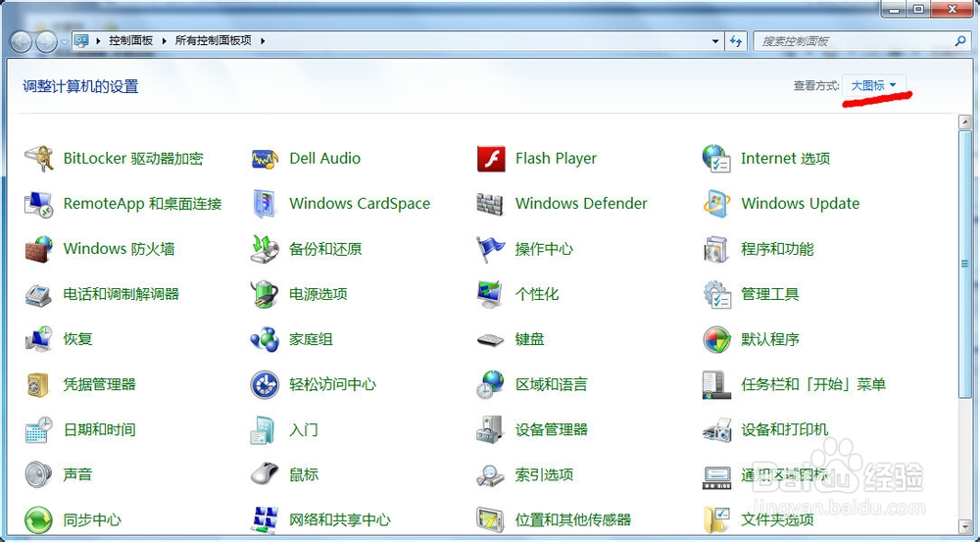
Task: Click the vertical scrollbar down arrow
Action: pos(965,525)
